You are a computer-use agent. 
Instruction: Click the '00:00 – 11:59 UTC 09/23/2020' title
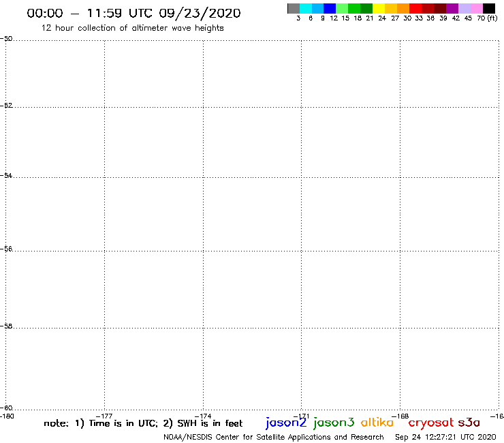click(x=133, y=13)
